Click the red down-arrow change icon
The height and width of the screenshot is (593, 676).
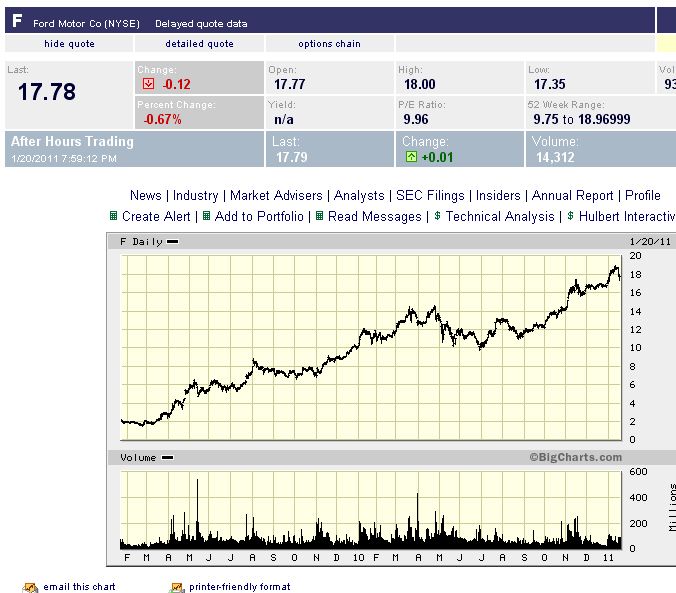tap(148, 83)
